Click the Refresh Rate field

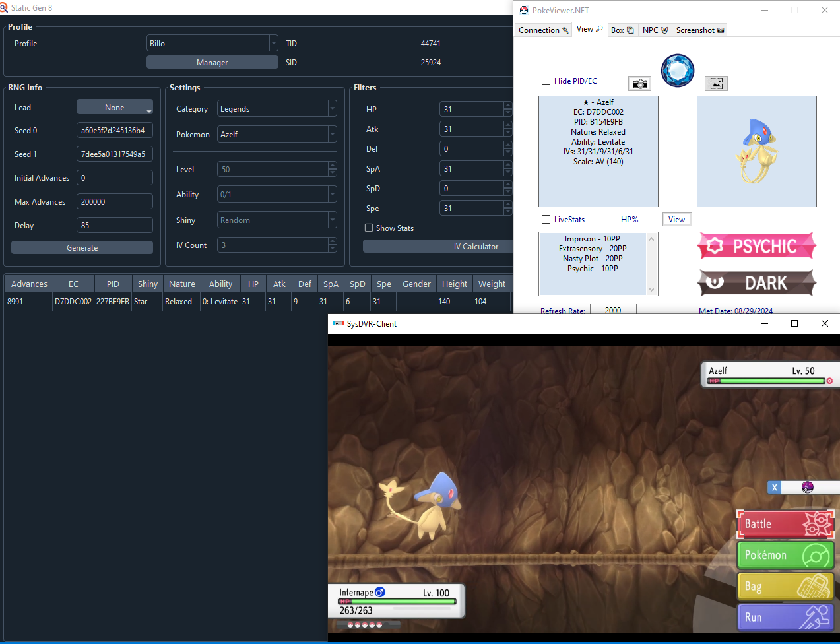(x=613, y=309)
